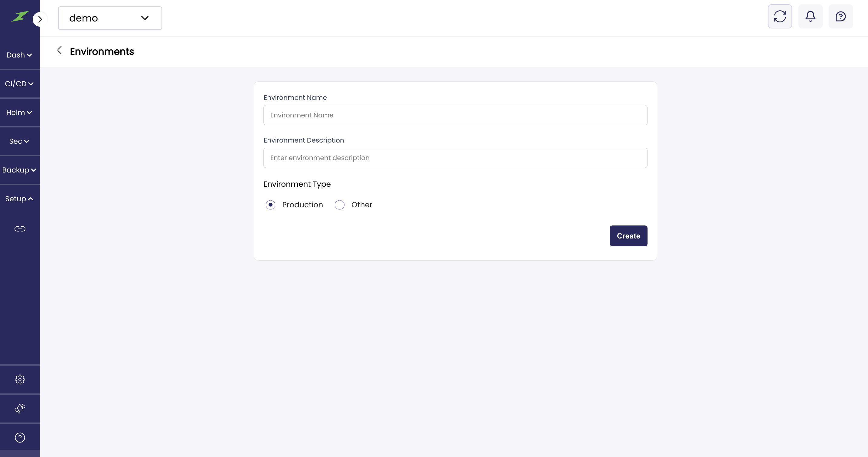This screenshot has height=457, width=868.
Task: Open the Backup sidebar menu
Action: point(19,170)
